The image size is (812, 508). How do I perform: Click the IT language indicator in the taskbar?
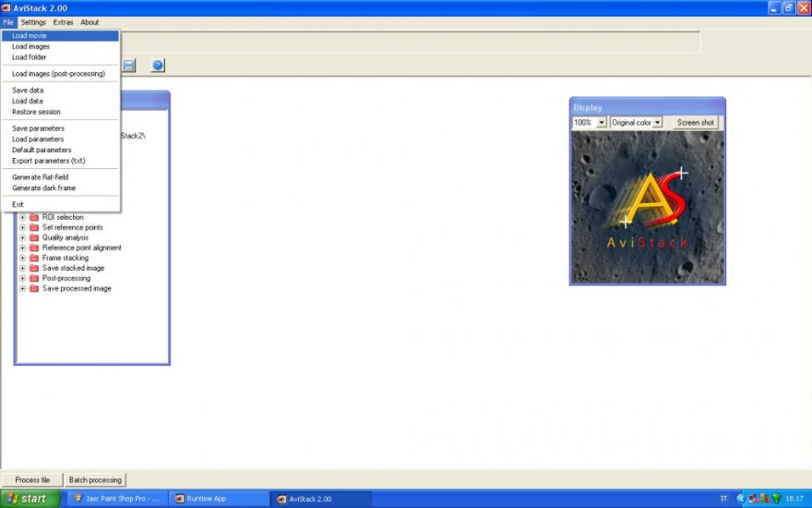point(723,499)
